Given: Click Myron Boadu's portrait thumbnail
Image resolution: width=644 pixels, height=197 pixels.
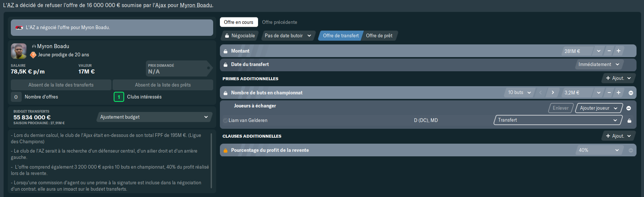Looking at the screenshot, I should pyautogui.click(x=19, y=51).
